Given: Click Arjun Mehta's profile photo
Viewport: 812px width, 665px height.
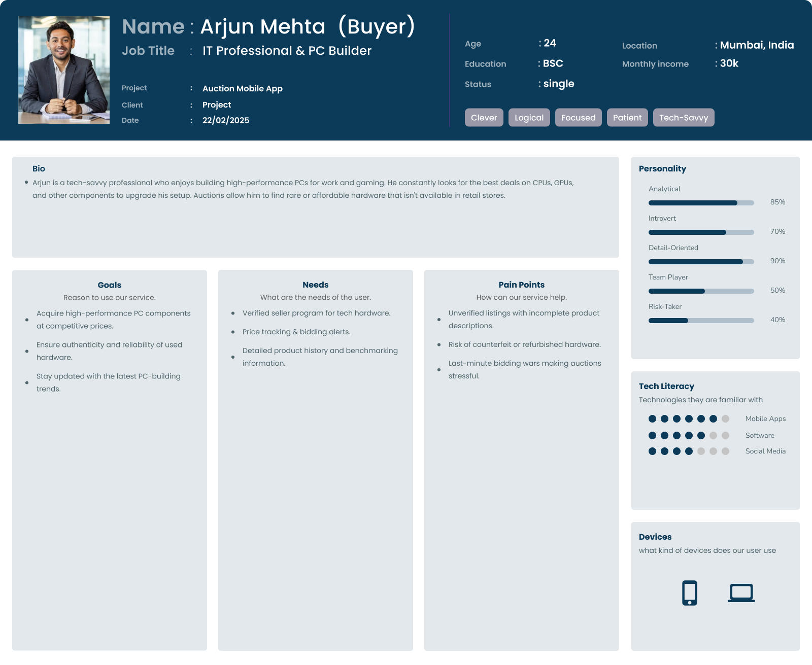Looking at the screenshot, I should click(x=64, y=70).
